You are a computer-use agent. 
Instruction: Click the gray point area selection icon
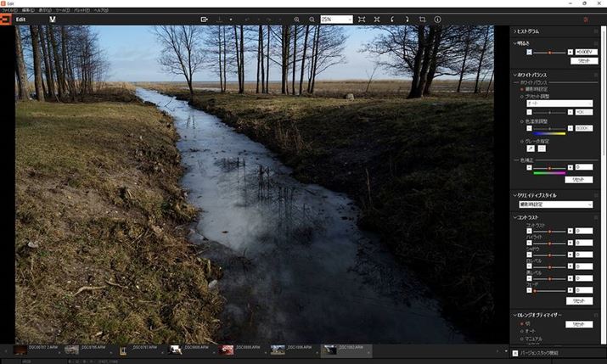pos(542,148)
